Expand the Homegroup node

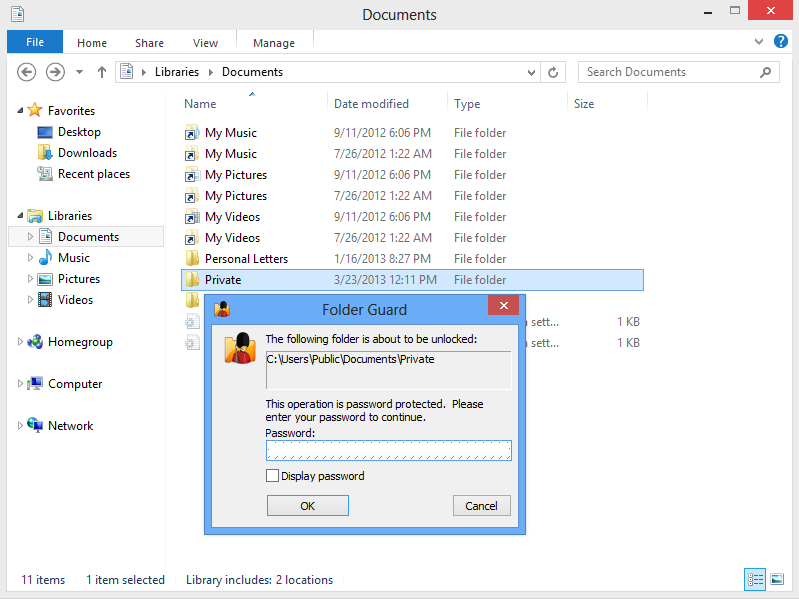[20, 341]
